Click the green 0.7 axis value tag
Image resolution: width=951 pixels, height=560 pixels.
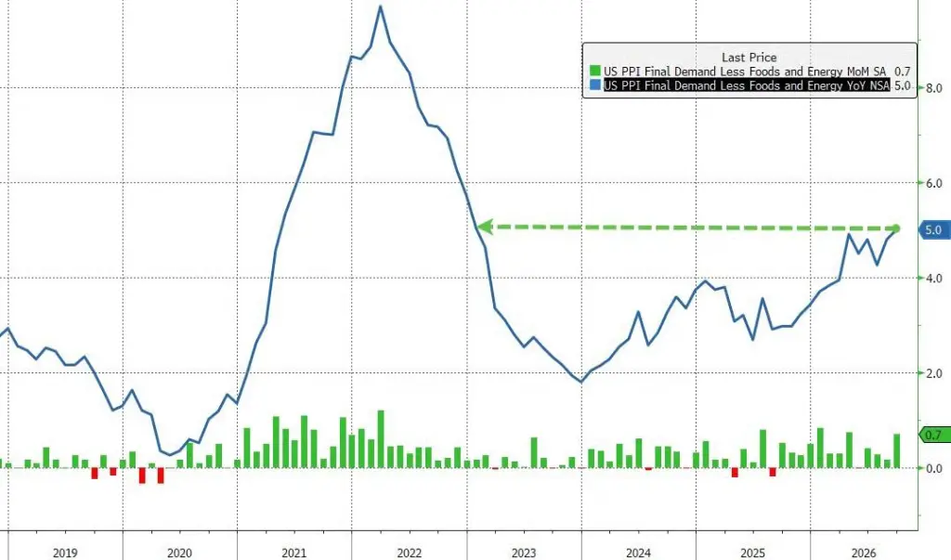[x=934, y=435]
